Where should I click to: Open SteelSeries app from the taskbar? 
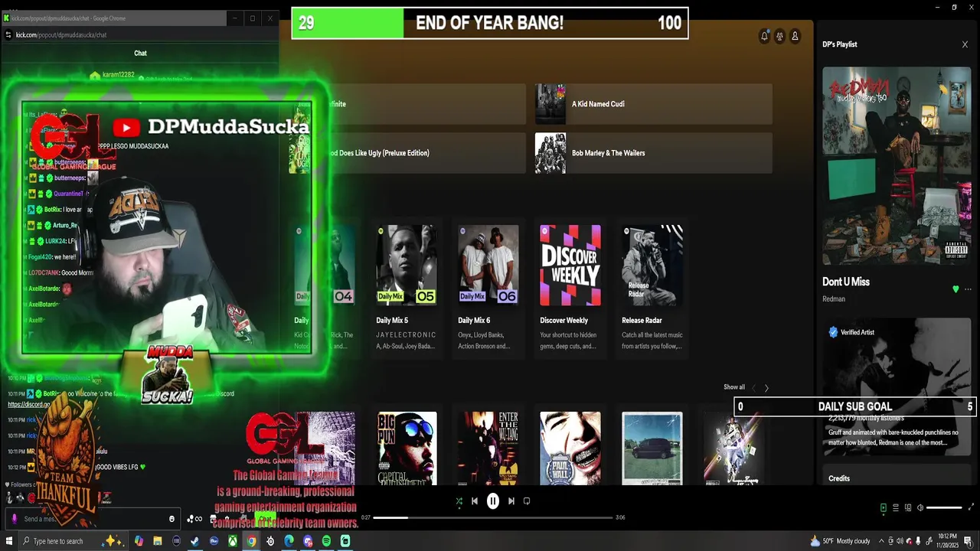270,541
